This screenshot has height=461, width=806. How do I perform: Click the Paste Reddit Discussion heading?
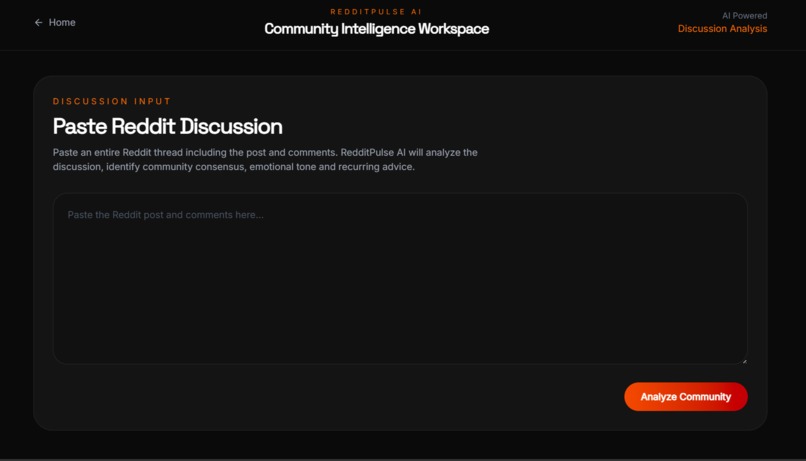(168, 126)
